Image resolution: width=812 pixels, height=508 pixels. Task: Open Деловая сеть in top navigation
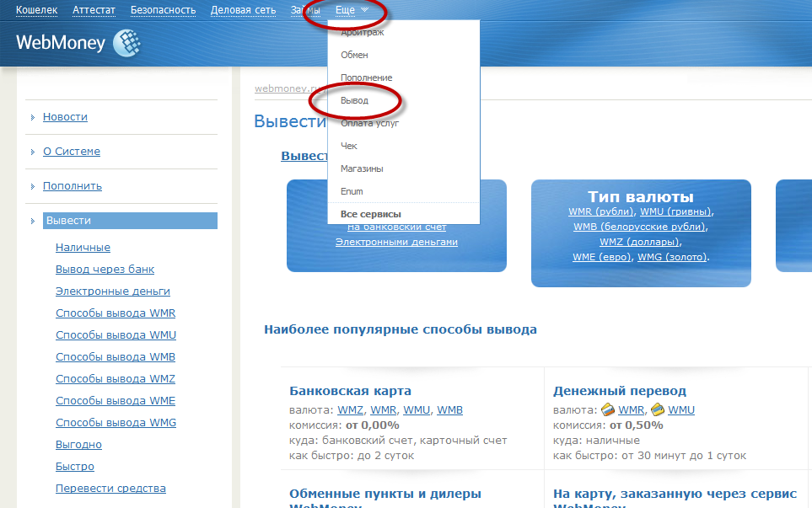point(243,10)
